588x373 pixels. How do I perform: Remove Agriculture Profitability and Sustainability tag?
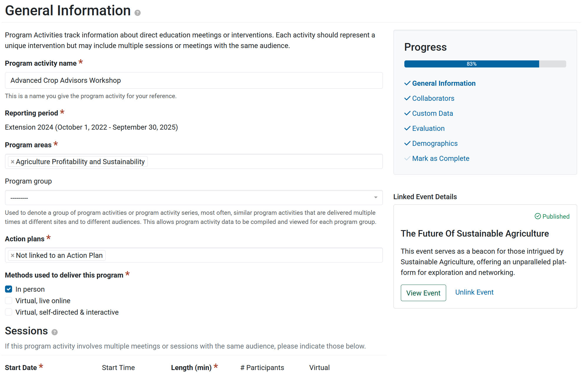point(12,162)
